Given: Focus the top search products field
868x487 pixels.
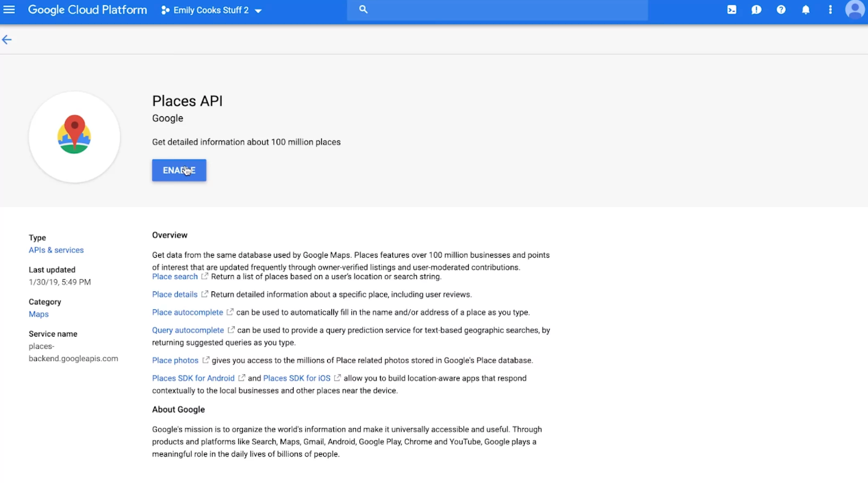Looking at the screenshot, I should coord(497,10).
